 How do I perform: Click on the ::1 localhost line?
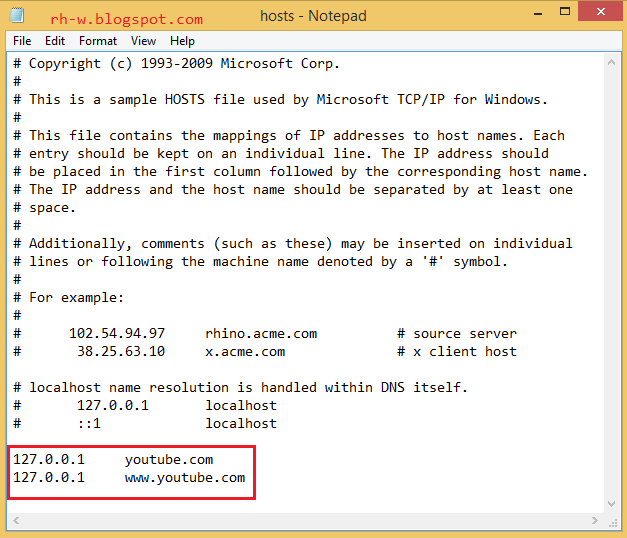coord(145,423)
